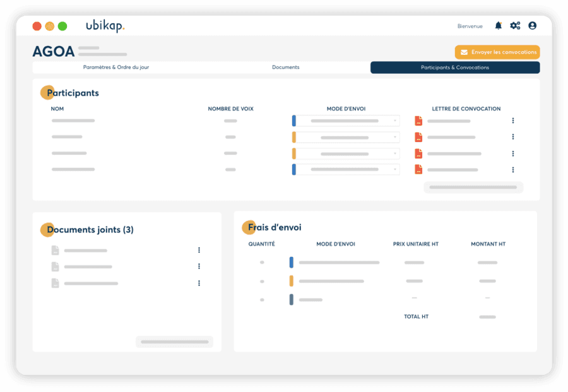Open the Mode d'envoi dropdown on the fourth row
568x392 pixels.
pos(346,169)
